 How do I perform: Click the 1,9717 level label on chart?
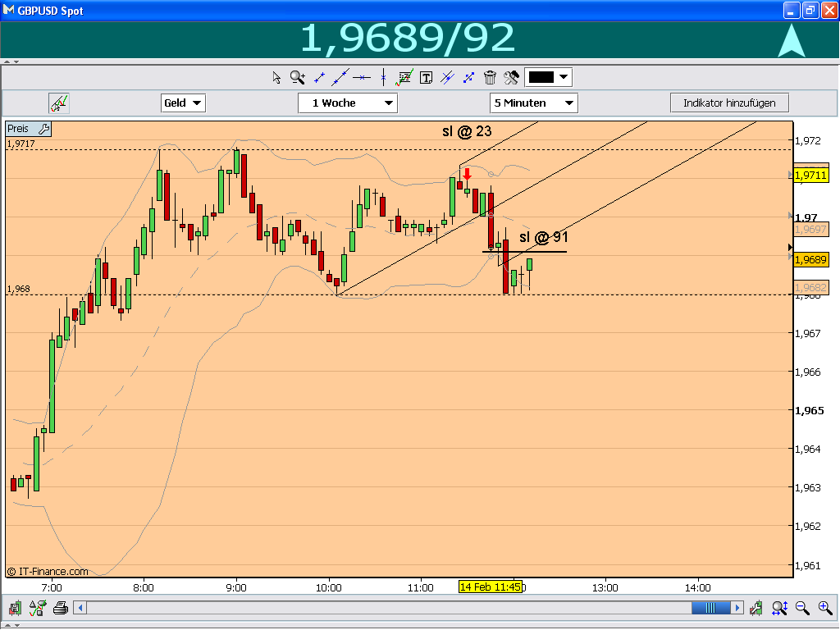click(x=21, y=144)
